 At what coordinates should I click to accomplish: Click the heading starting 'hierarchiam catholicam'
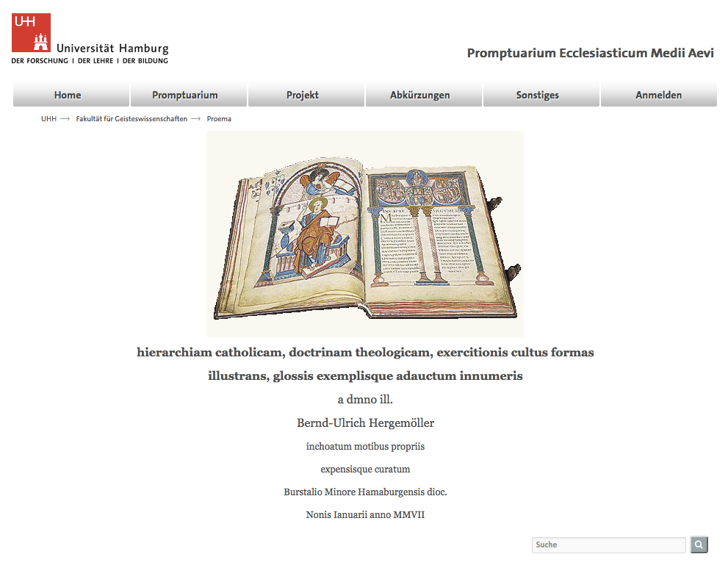pos(365,353)
